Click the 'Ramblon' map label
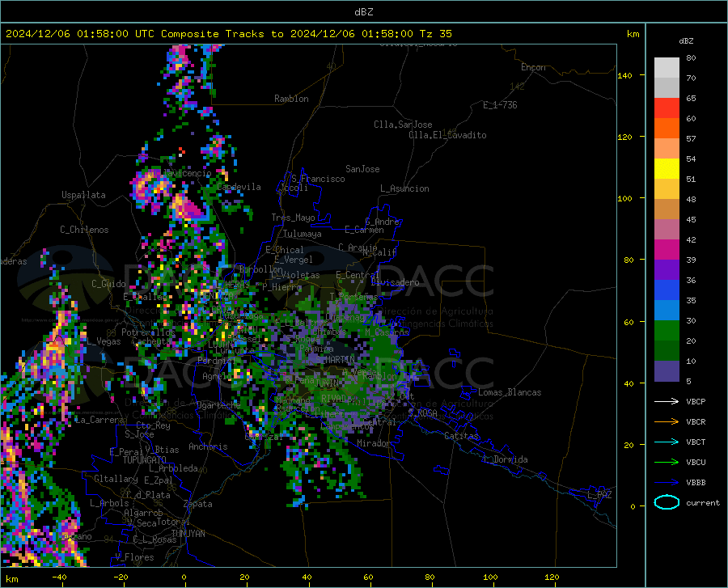Screen dimensions: 728x588 [291, 99]
